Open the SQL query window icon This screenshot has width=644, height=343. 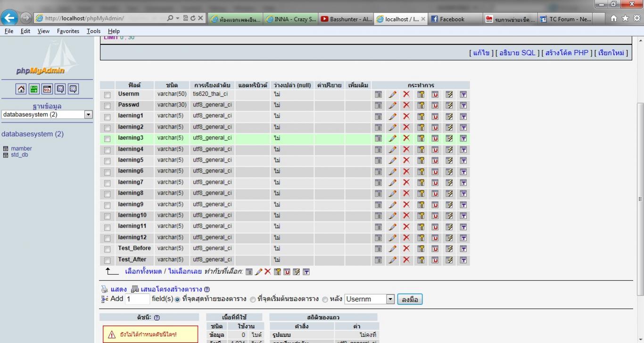(47, 89)
